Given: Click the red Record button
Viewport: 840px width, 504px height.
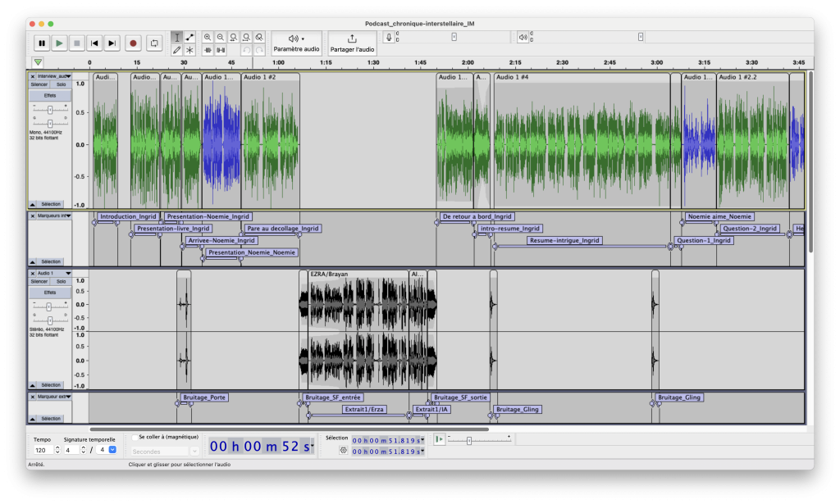Looking at the screenshot, I should (x=133, y=43).
